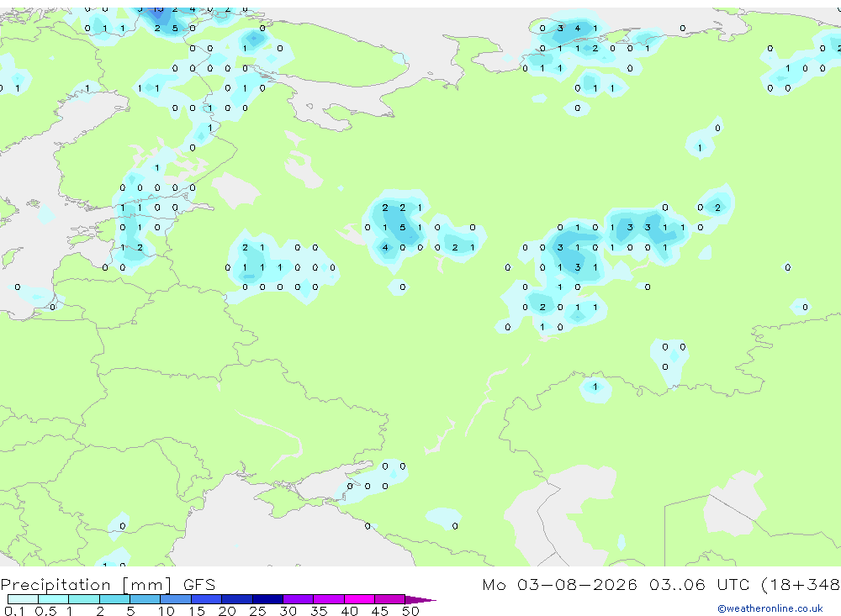Click the over-50 arrow end of legend
841x616 pixels.
[420, 600]
